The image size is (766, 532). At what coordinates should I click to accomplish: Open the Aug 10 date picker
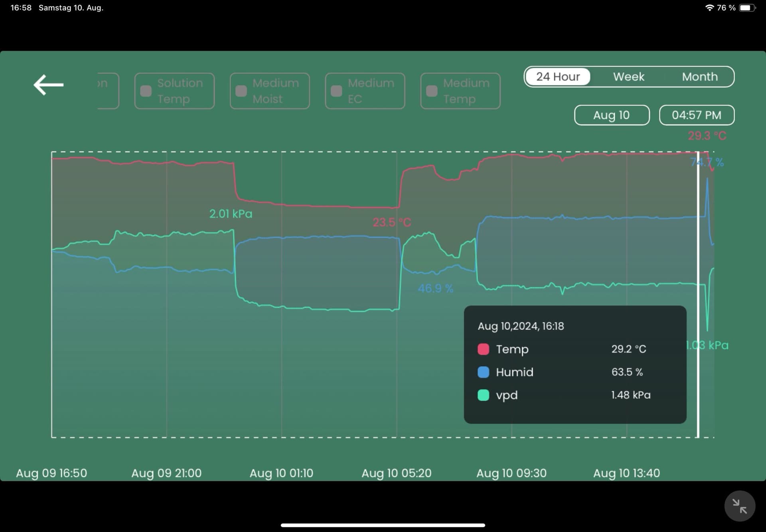(x=611, y=115)
